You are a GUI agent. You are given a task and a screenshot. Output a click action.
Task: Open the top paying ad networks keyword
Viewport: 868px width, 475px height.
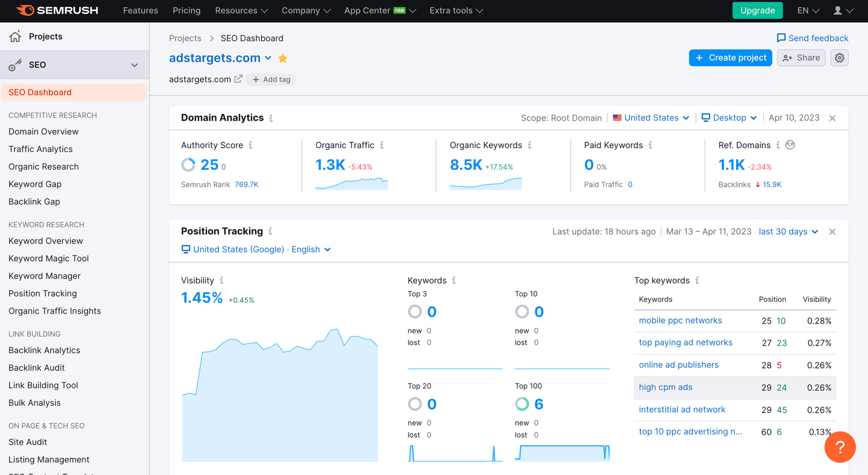coord(686,343)
